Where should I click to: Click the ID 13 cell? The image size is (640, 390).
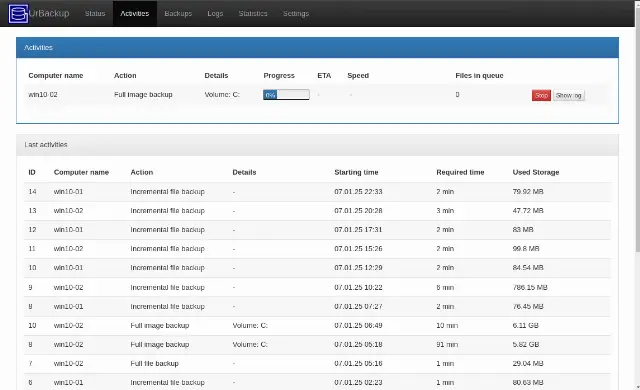(x=32, y=211)
